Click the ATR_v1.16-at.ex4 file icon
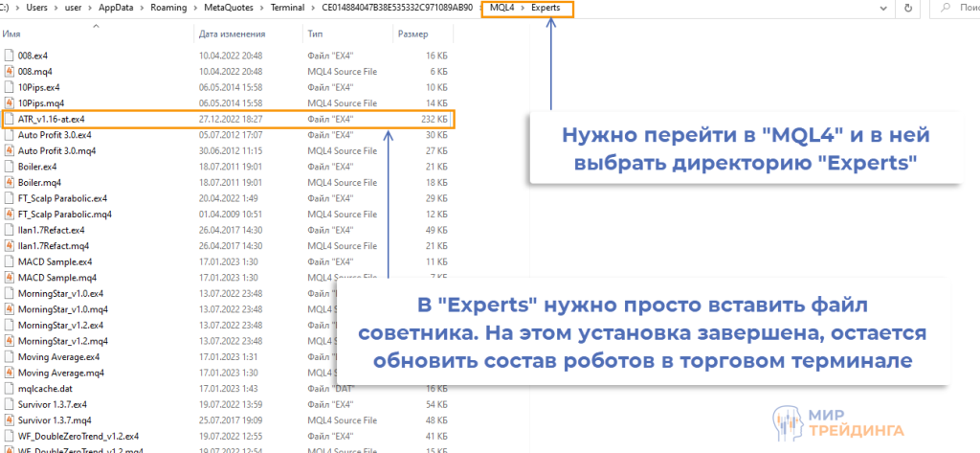This screenshot has width=980, height=453. click(x=11, y=119)
